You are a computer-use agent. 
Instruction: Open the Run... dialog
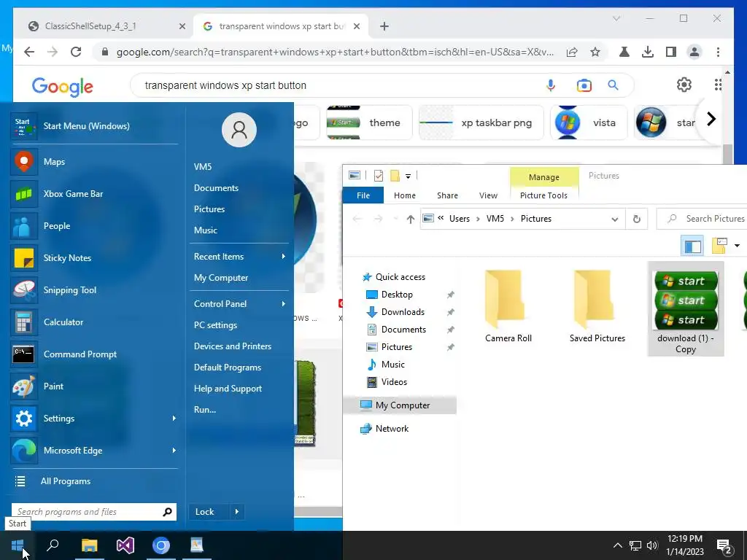click(205, 410)
